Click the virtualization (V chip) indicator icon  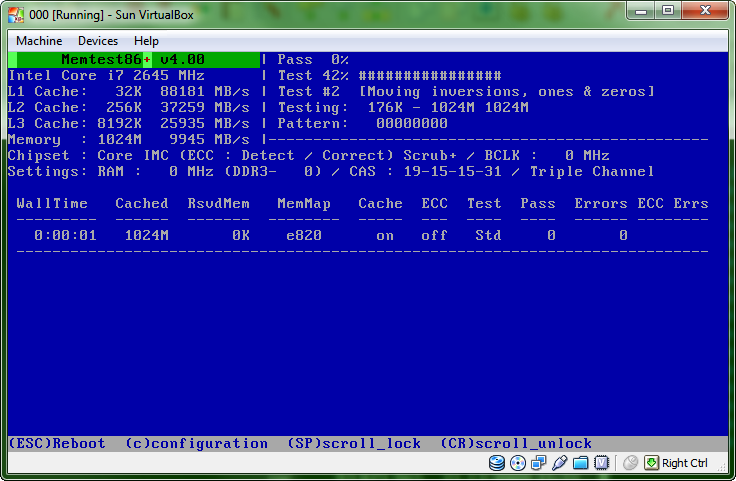[602, 463]
